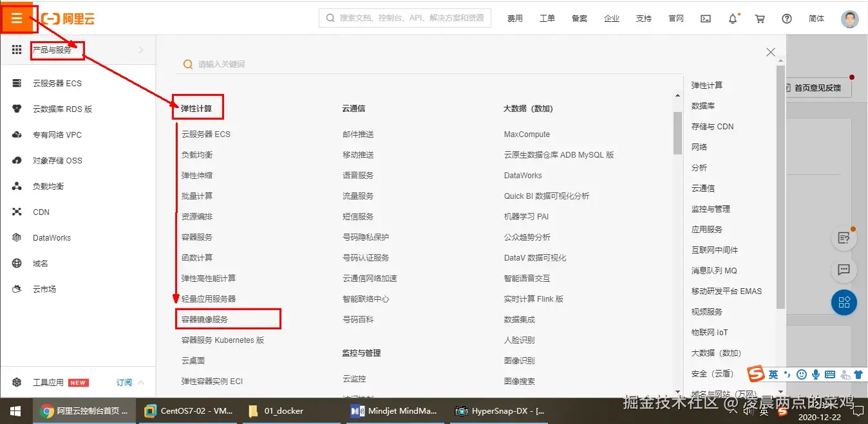Screen dimensions: 868x424
Task: Jump to 物联网 IoT category
Action: (710, 332)
